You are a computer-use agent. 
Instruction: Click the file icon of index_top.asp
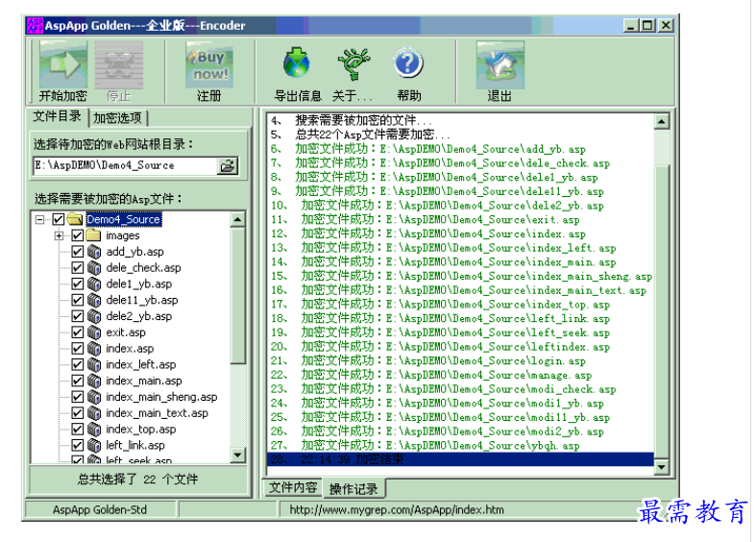(x=94, y=430)
